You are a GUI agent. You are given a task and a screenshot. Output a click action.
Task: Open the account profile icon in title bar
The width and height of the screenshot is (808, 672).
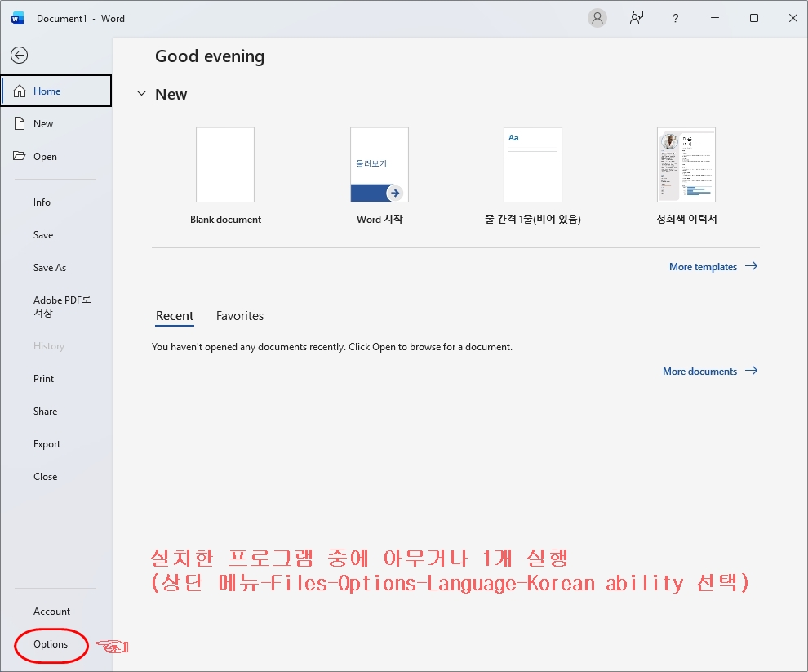coord(597,18)
